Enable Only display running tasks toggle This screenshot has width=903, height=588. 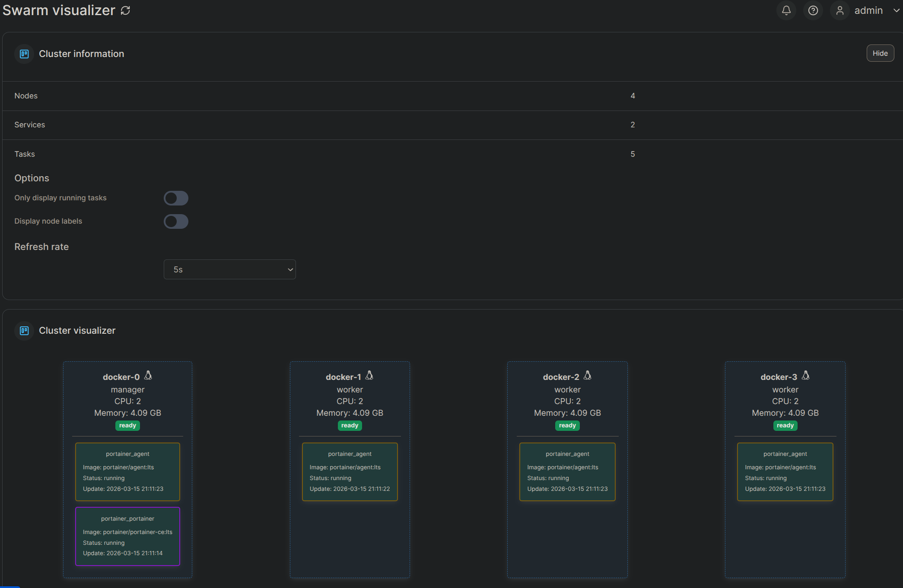click(x=176, y=198)
